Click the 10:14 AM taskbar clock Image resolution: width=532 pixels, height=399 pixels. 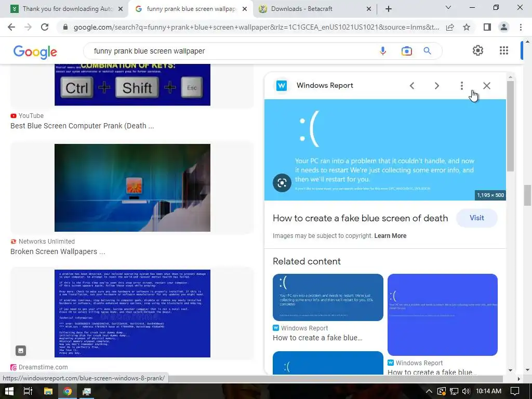click(488, 391)
